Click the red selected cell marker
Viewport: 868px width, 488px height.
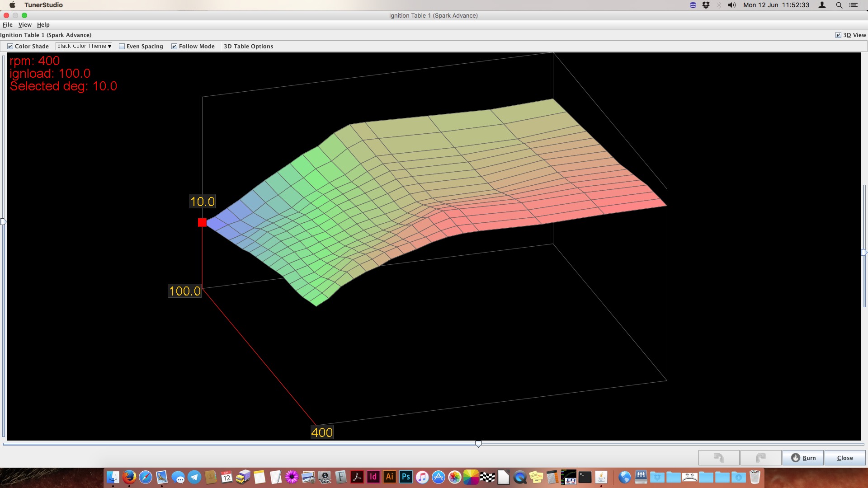tap(202, 222)
